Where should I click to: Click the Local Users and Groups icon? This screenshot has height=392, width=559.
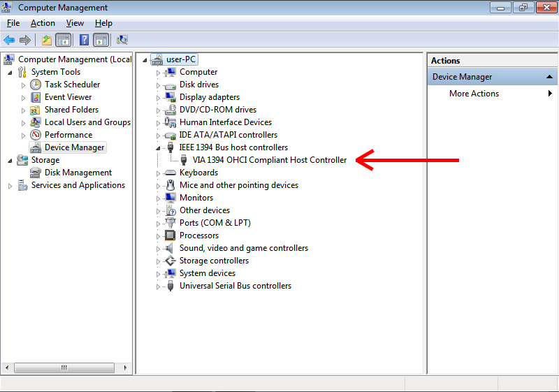point(36,122)
